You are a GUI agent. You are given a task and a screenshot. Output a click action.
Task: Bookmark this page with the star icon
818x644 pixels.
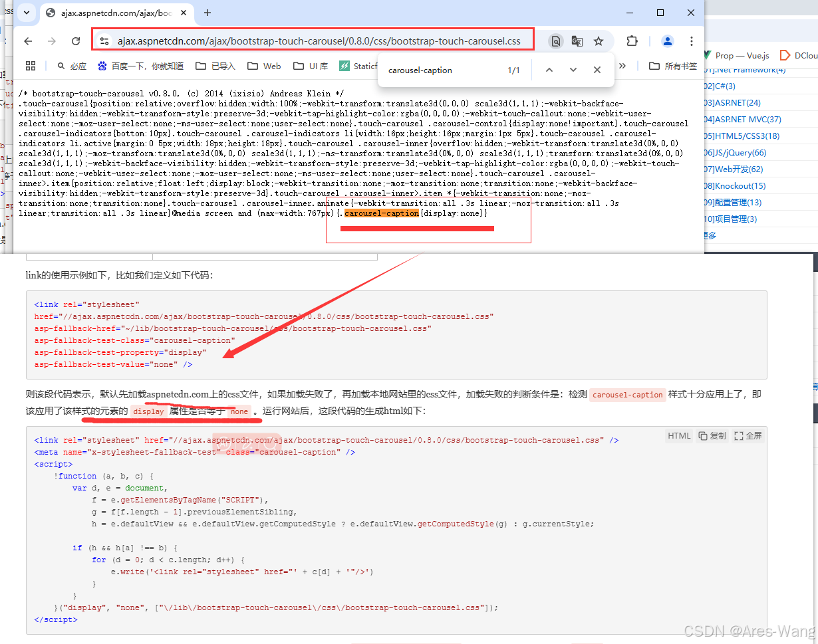pyautogui.click(x=599, y=41)
